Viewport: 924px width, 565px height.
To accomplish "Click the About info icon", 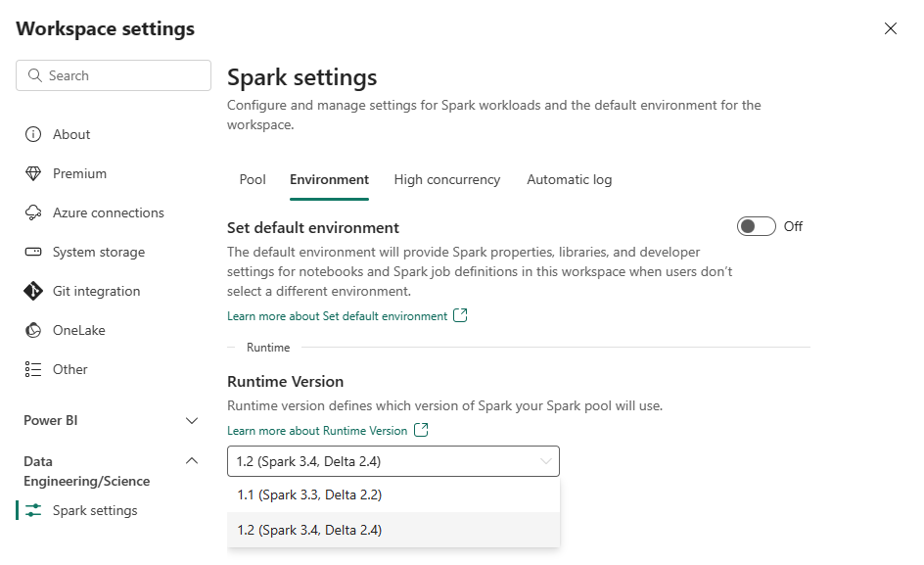I will tap(33, 134).
